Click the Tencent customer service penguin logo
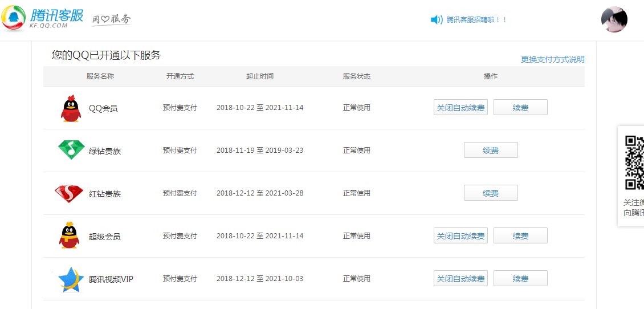This screenshot has width=644, height=309. (14, 18)
